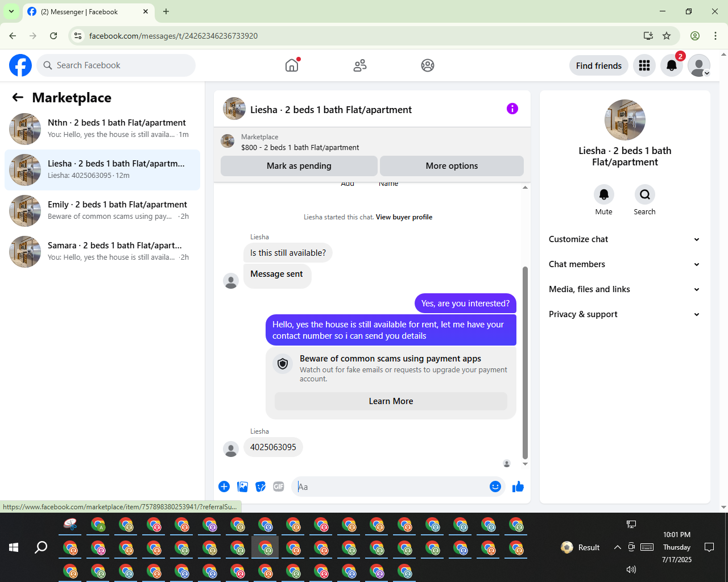Open the emoji picker in message box
The width and height of the screenshot is (728, 582).
tap(495, 487)
